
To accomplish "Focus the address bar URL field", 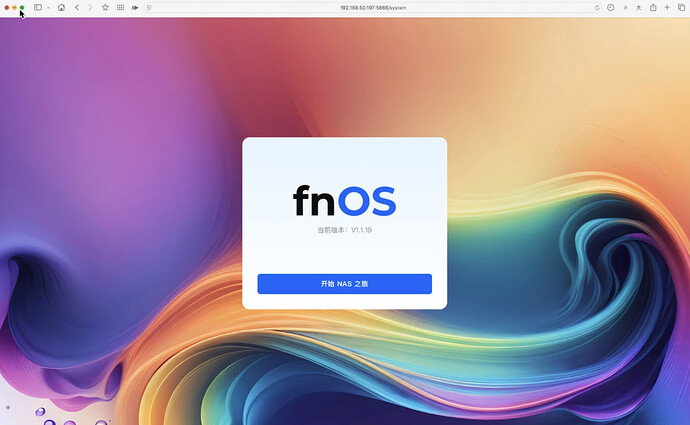I will [x=373, y=7].
